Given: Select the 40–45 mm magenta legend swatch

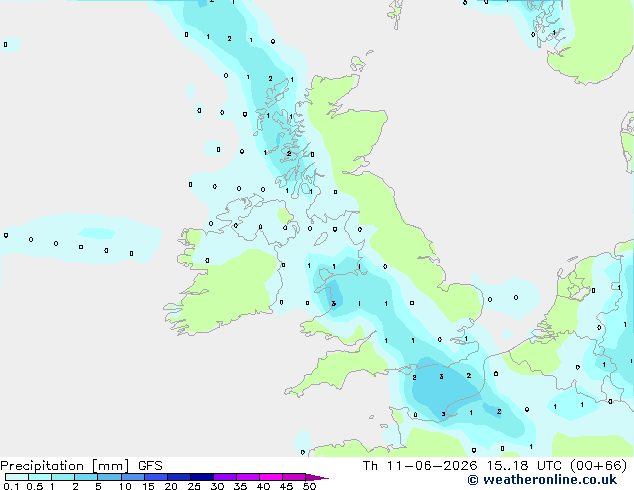Looking at the screenshot, I should (x=271, y=477).
